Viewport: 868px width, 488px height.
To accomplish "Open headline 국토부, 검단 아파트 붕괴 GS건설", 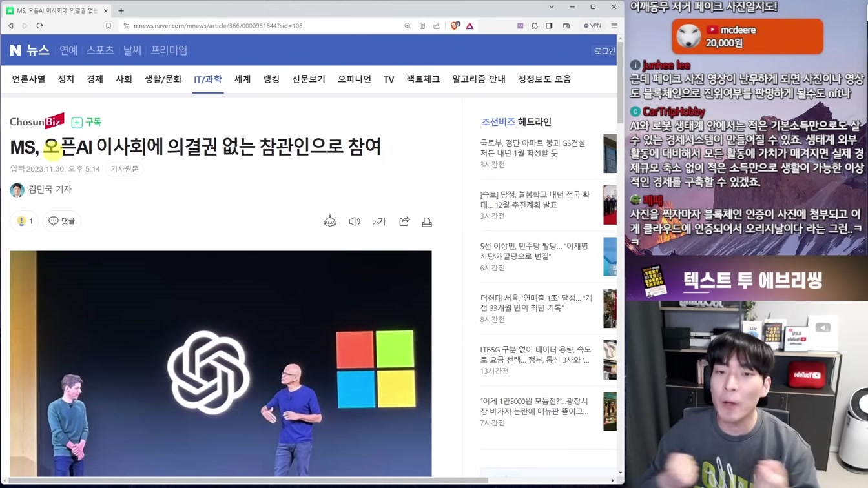I will click(533, 148).
